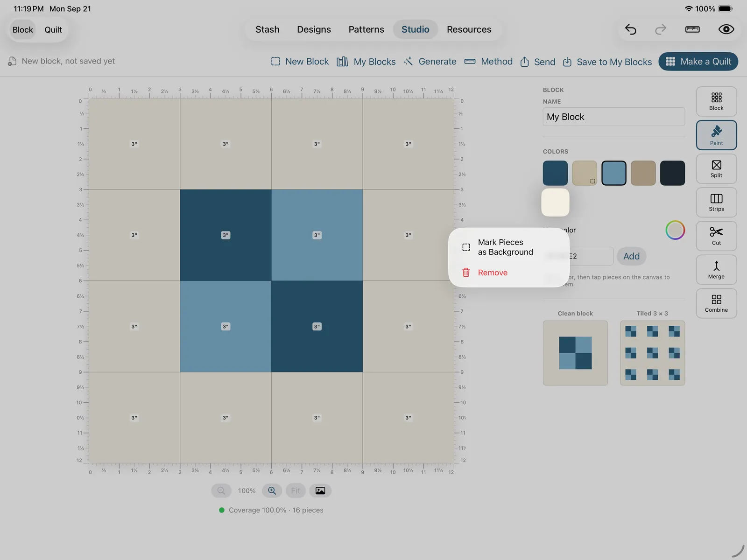Go to the Designs tab
747x560 pixels.
point(314,29)
